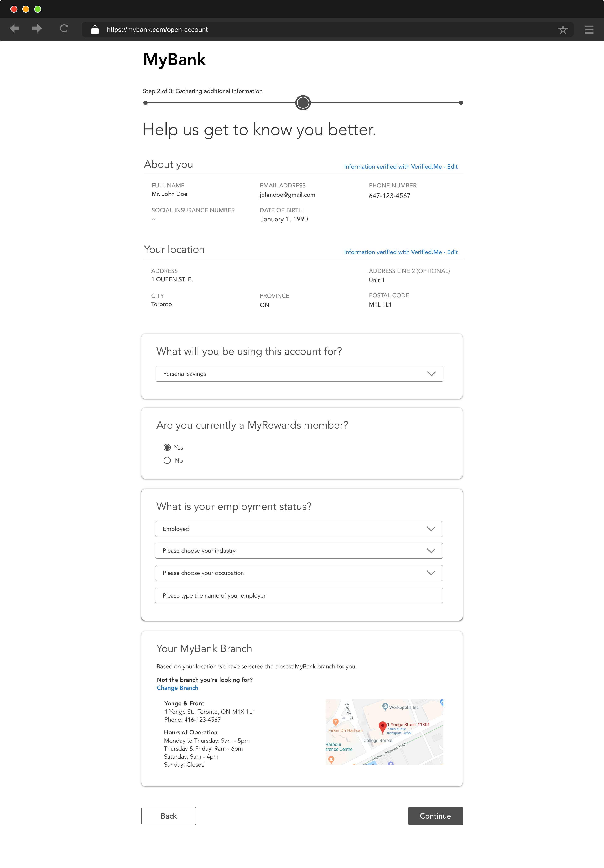Open the browser hamburger menu
The height and width of the screenshot is (868, 604).
(x=589, y=30)
